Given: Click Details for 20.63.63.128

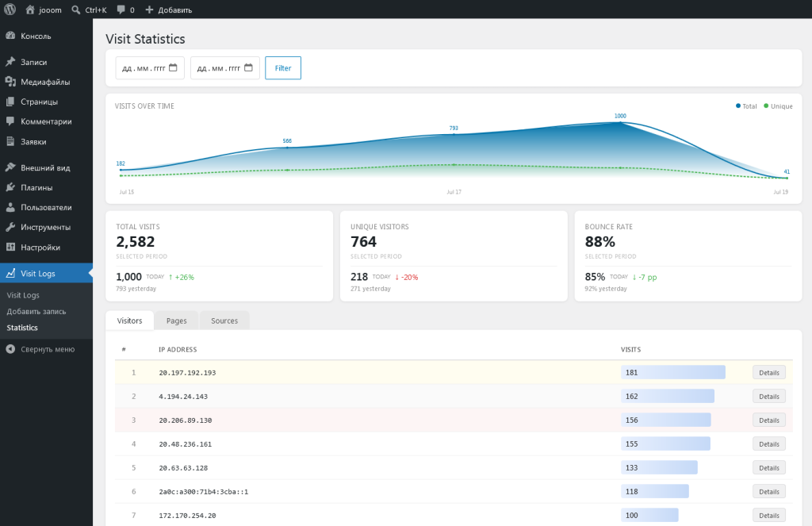Looking at the screenshot, I should pos(769,468).
